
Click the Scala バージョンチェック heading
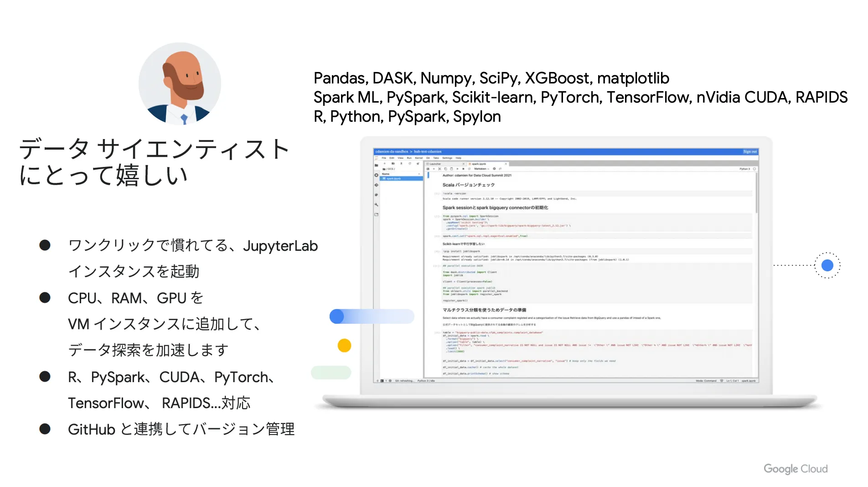(x=469, y=185)
